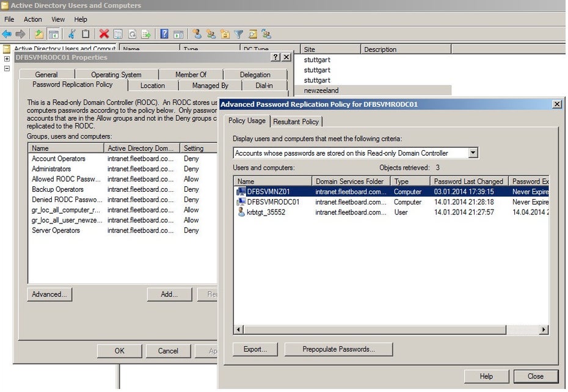
Task: Switch to the Operating System tab
Action: (116, 74)
